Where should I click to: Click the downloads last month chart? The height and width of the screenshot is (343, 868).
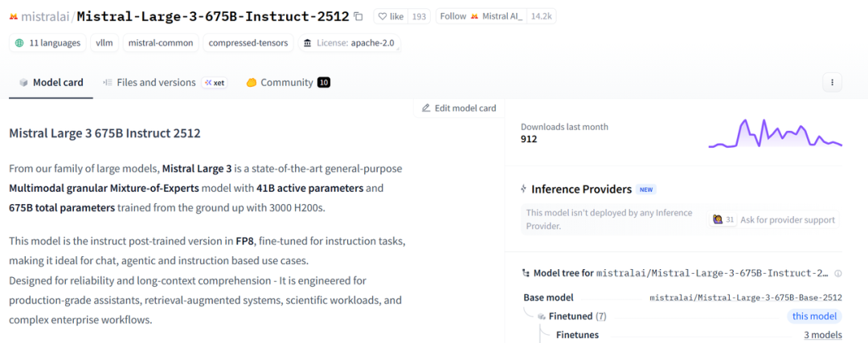click(775, 133)
